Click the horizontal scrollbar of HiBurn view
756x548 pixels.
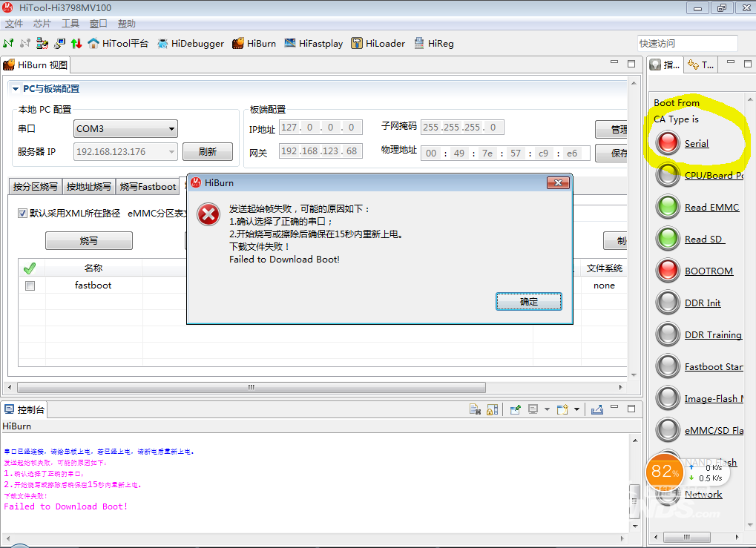(252, 388)
